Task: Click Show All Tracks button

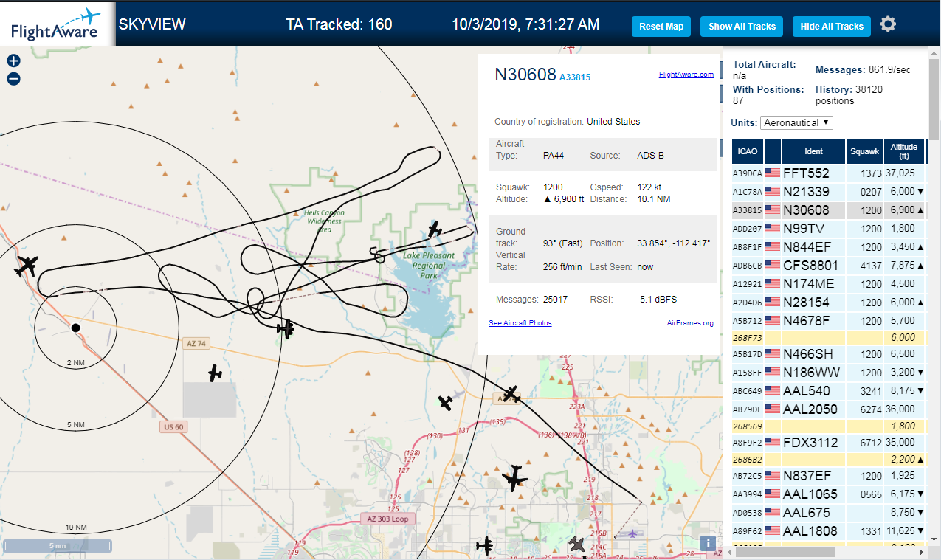Action: [742, 27]
